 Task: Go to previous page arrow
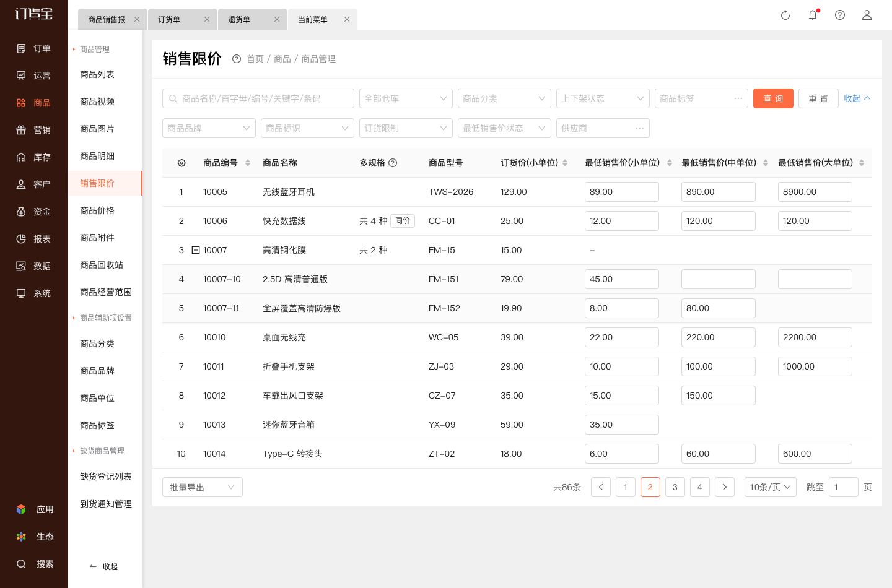[601, 487]
